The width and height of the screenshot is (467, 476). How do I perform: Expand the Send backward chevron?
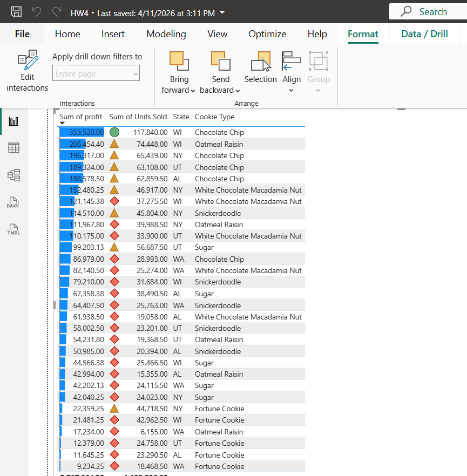(x=238, y=91)
